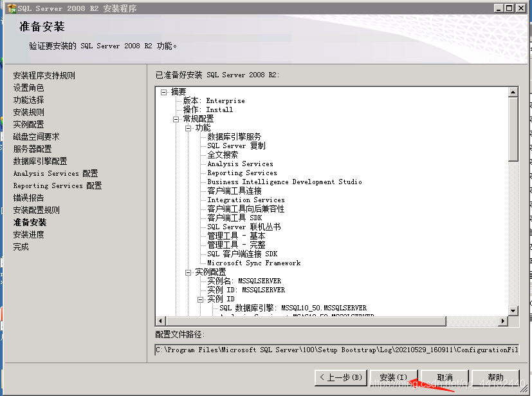Open help with the 帮助 button
Image resolution: width=532 pixels, height=396 pixels.
click(x=495, y=378)
